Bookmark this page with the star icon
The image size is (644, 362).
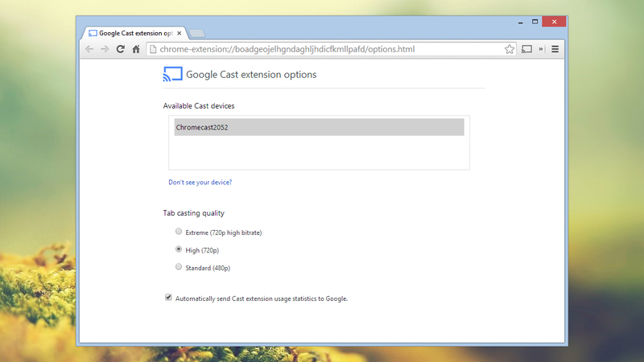pos(510,49)
